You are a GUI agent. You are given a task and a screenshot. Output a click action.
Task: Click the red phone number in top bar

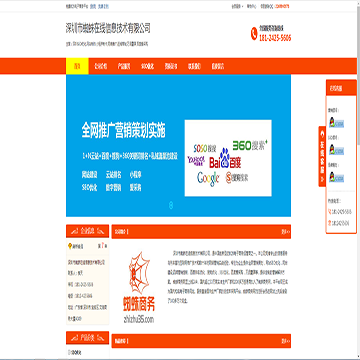point(282,6)
